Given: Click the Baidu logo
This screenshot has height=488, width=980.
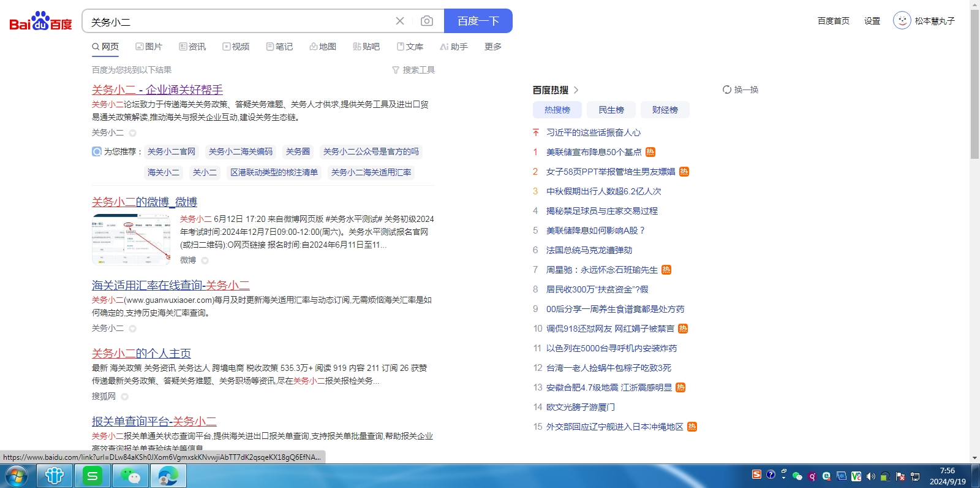Looking at the screenshot, I should click(x=40, y=21).
